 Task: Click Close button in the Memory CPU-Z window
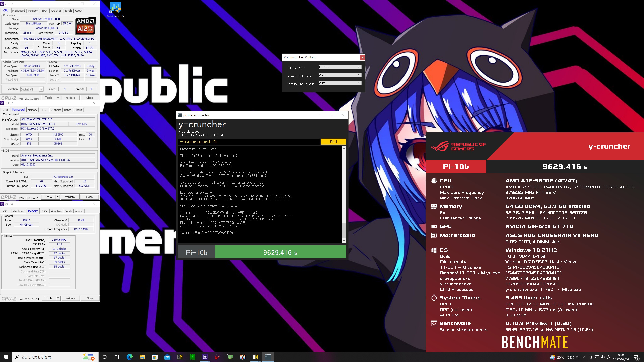point(90,298)
